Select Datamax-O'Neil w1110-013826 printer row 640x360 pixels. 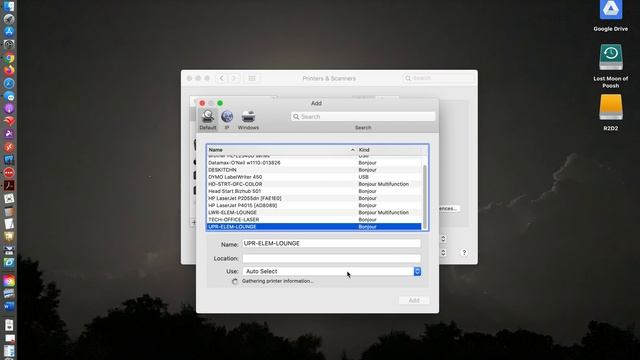pos(314,162)
